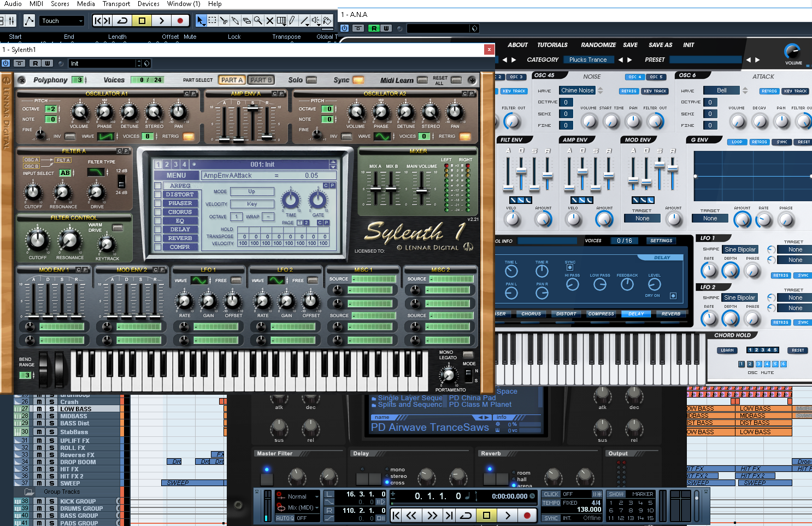Open the Devices menu
This screenshot has width=812, height=526.
pyautogui.click(x=148, y=4)
